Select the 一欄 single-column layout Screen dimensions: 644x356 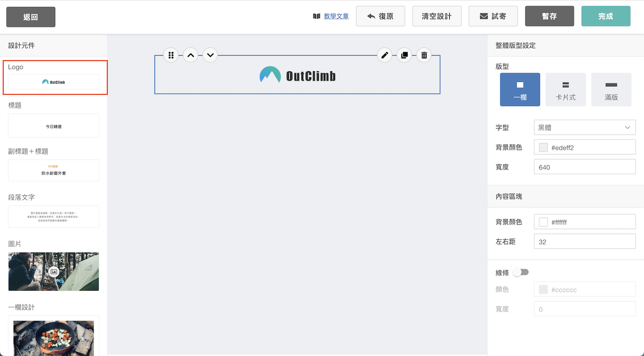pyautogui.click(x=520, y=90)
